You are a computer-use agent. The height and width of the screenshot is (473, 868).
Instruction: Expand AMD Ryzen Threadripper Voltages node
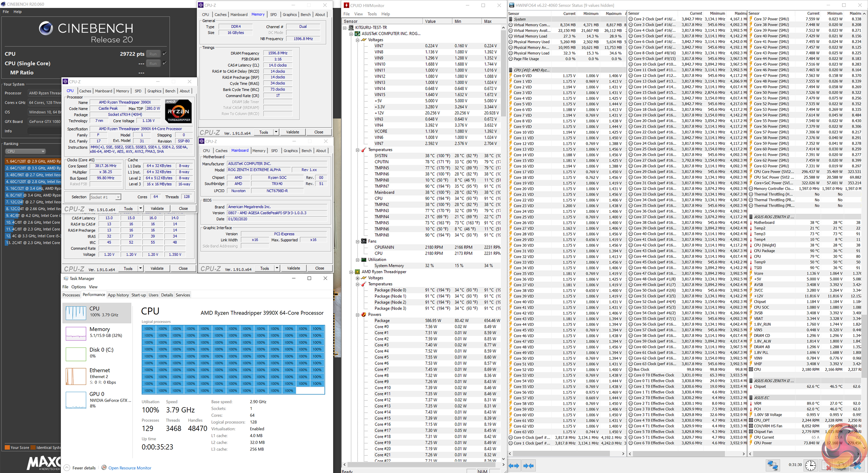(358, 278)
